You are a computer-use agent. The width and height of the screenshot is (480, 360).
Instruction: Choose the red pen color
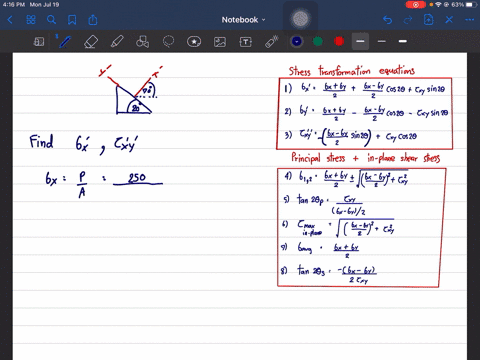click(339, 41)
